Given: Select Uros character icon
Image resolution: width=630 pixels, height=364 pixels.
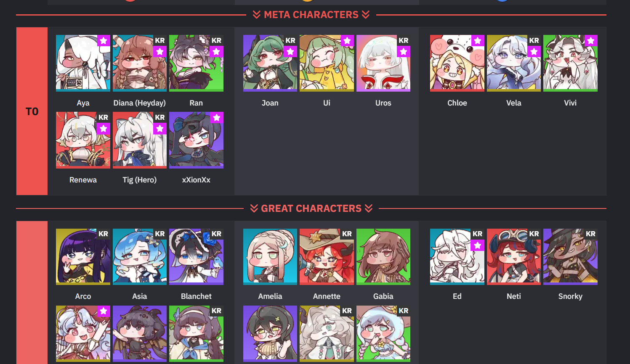Looking at the screenshot, I should (383, 63).
